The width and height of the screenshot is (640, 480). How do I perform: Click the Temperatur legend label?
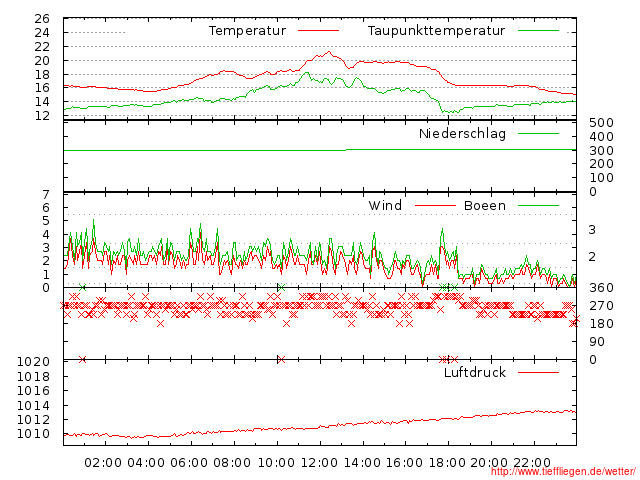(247, 31)
